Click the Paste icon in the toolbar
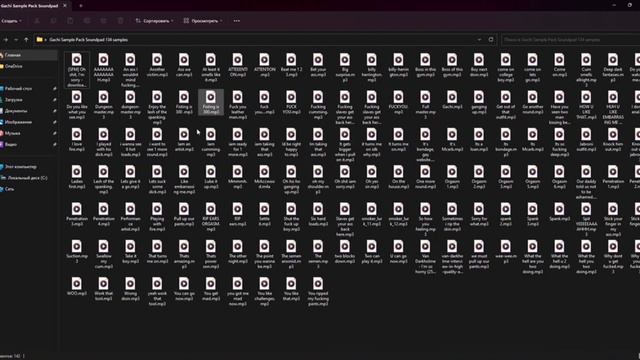The image size is (640, 360). [x=70, y=21]
